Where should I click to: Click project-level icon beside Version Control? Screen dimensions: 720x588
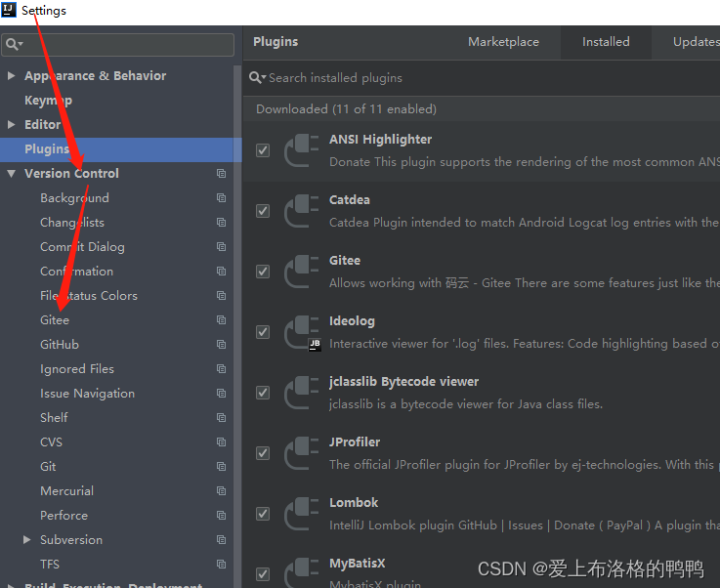click(222, 174)
